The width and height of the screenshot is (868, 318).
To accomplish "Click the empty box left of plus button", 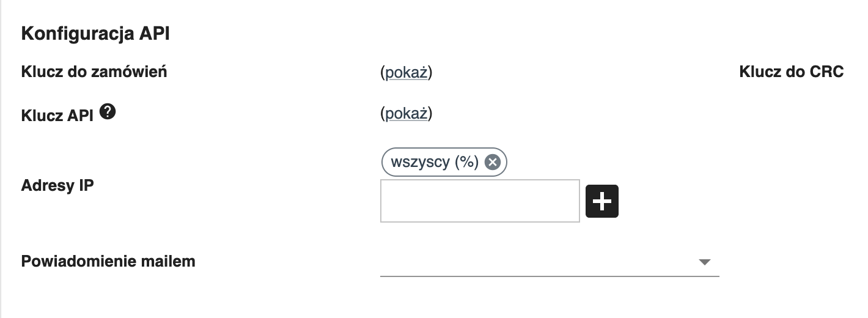I will click(479, 201).
